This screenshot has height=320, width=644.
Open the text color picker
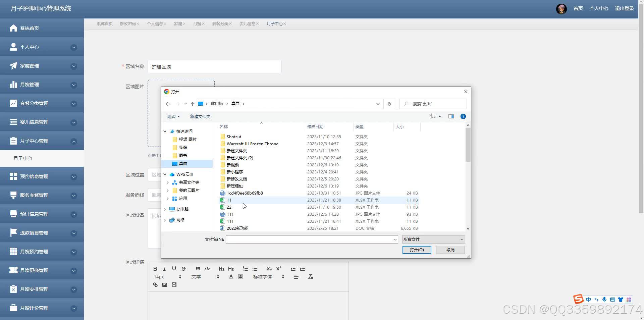(231, 277)
